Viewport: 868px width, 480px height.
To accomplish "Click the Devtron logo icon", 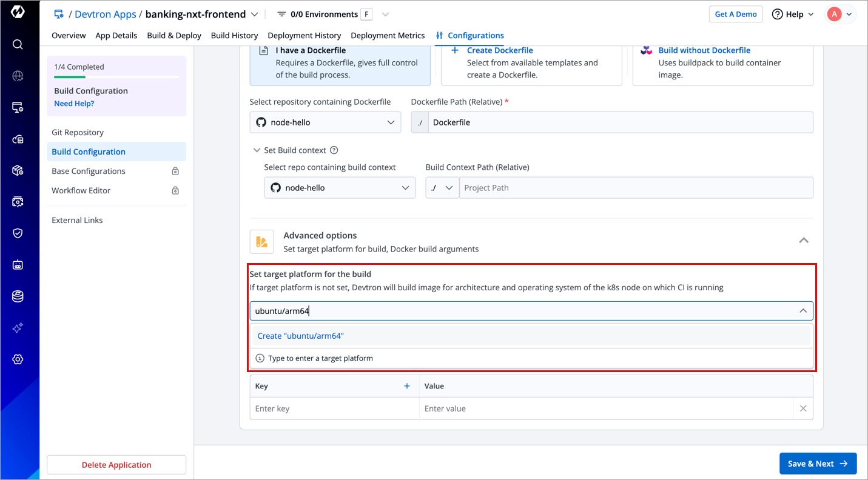I will (x=18, y=12).
